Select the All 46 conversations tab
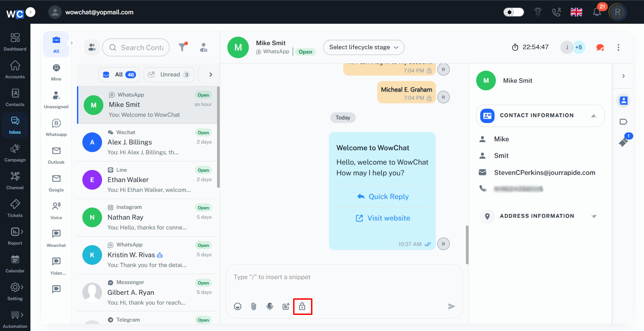This screenshot has width=644, height=331. pyautogui.click(x=119, y=75)
